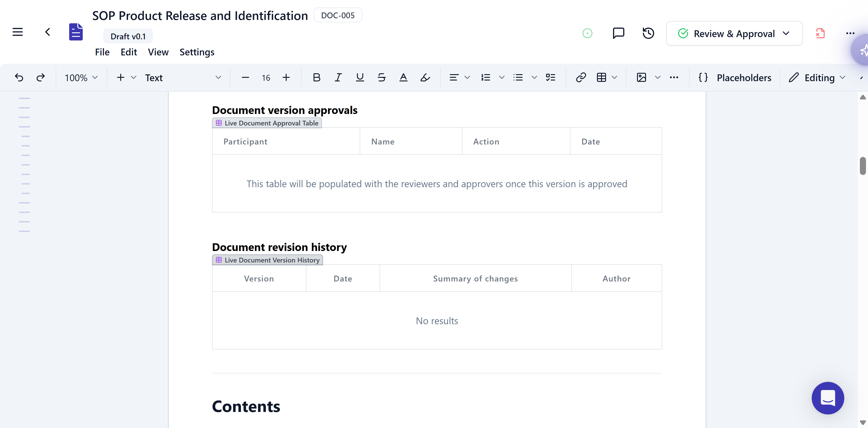Click the document title SOP Product Release
Screen dimensions: 868x428
click(200, 16)
